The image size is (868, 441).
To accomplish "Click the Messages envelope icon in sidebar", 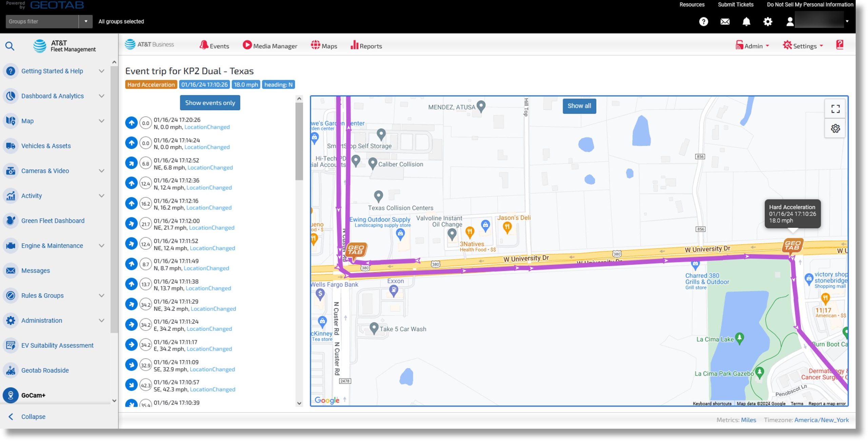I will pos(11,271).
